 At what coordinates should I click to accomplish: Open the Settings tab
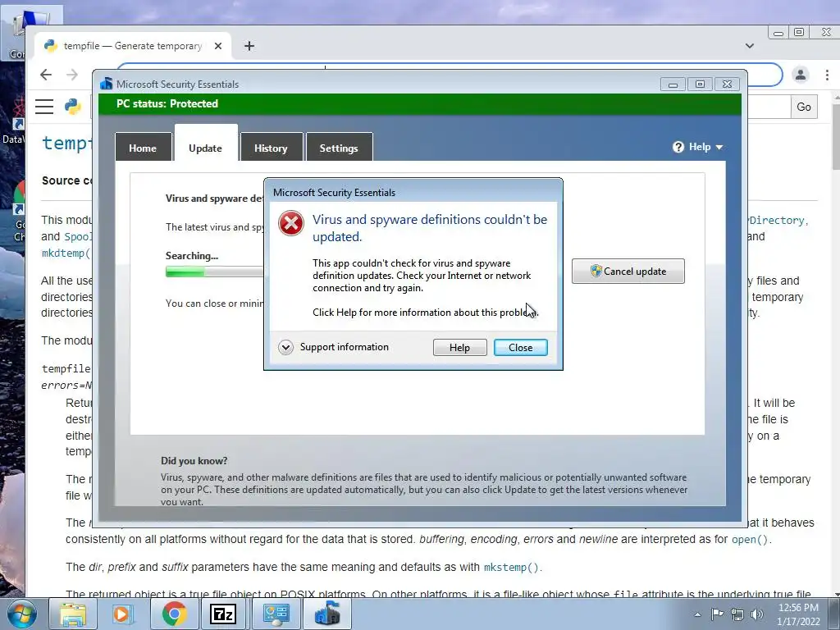pos(339,148)
